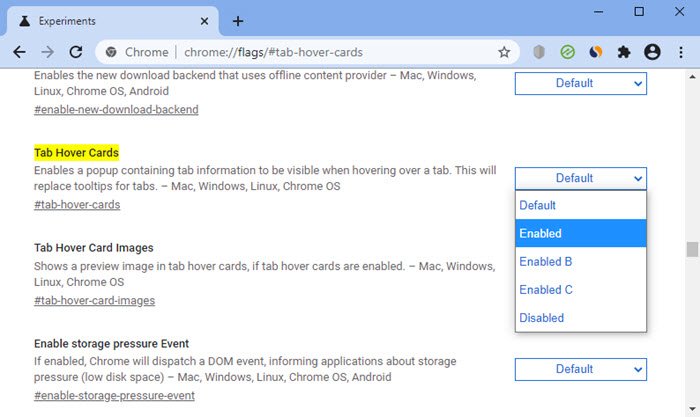Choose Enabled C option
Image resolution: width=700 pixels, height=417 pixels.
pos(581,289)
